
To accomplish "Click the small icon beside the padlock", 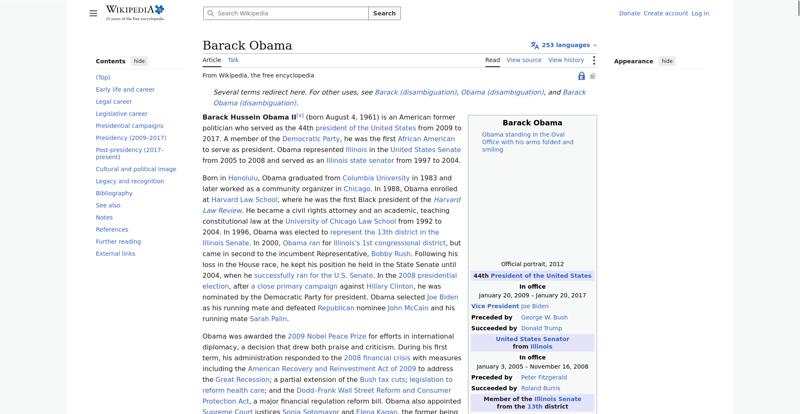I will (592, 76).
